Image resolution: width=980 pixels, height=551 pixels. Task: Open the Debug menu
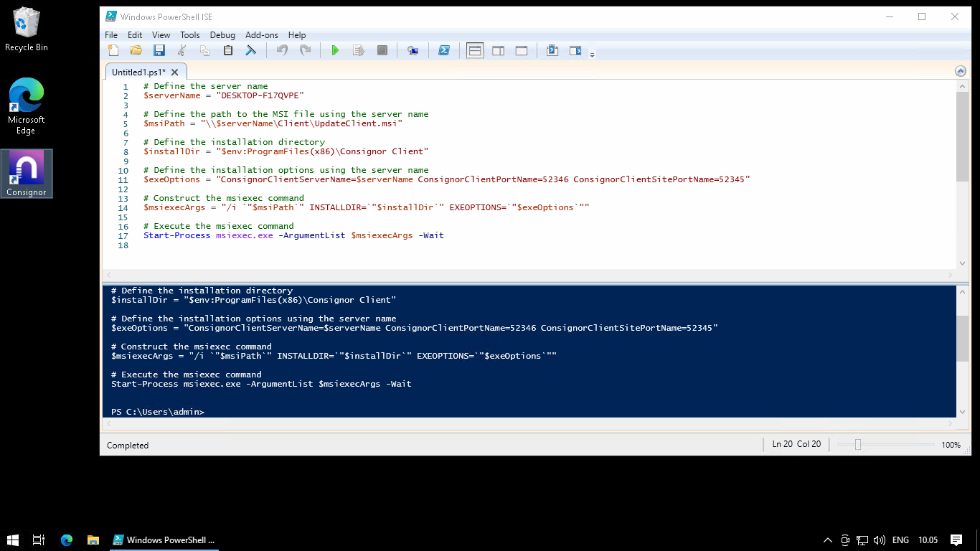click(222, 34)
